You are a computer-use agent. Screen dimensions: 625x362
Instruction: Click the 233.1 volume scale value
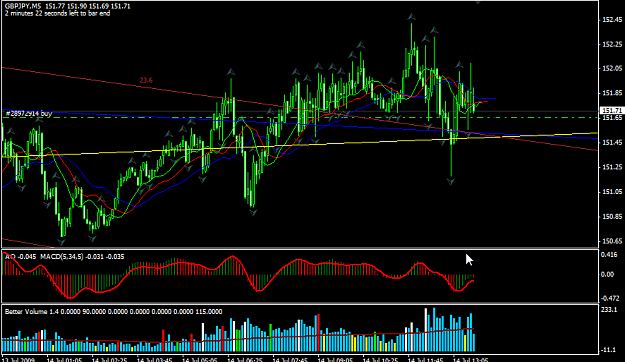click(610, 310)
